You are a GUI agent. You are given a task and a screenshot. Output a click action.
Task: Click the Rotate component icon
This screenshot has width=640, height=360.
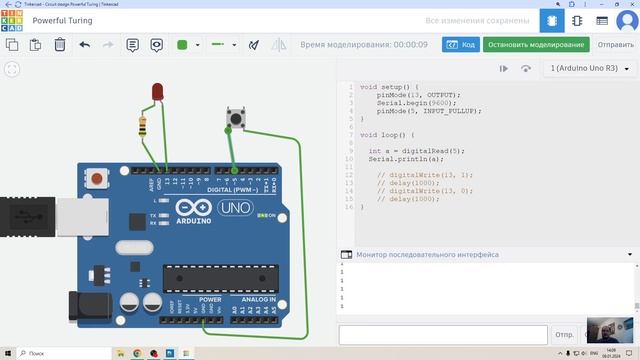(254, 44)
